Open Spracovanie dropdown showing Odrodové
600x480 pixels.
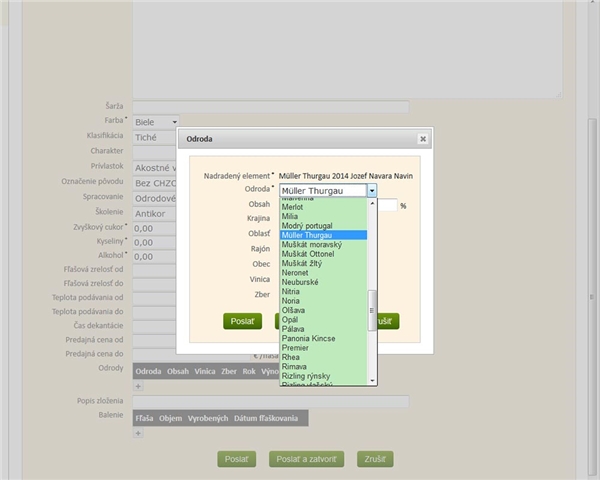[x=154, y=198]
